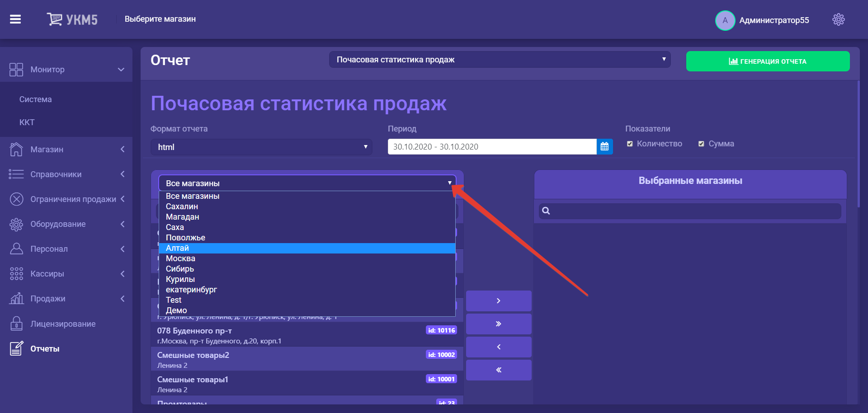Select Саха from the dropdown
The height and width of the screenshot is (413, 868).
point(307,227)
